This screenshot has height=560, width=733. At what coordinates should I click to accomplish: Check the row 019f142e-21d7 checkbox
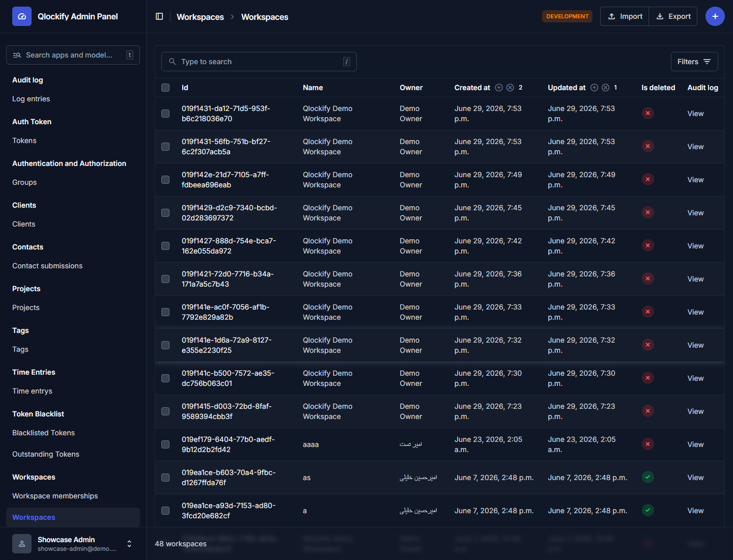pos(165,180)
